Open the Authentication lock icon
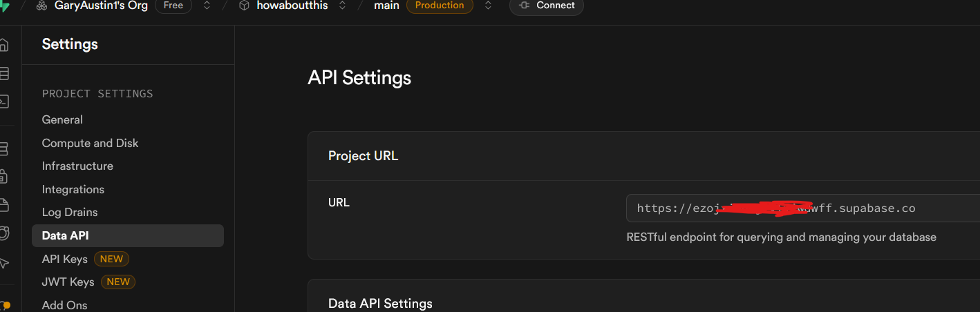This screenshot has width=980, height=312. pyautogui.click(x=3, y=176)
